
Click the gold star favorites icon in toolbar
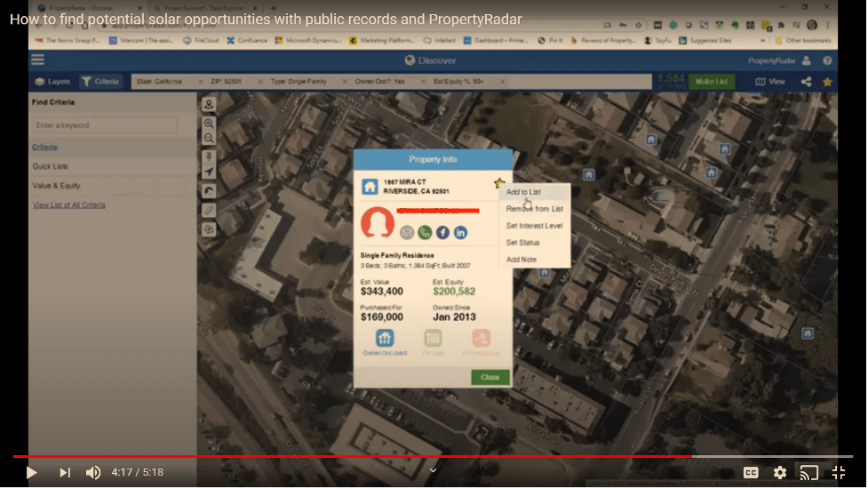pyautogui.click(x=828, y=82)
